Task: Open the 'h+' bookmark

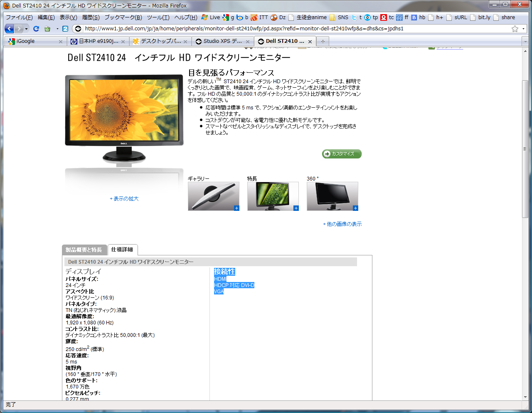Action: [x=436, y=17]
